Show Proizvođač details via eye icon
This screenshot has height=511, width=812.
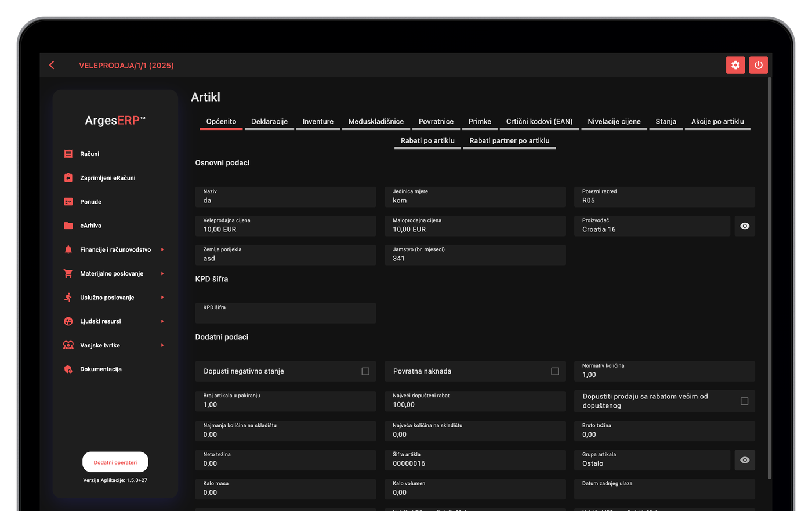click(745, 226)
